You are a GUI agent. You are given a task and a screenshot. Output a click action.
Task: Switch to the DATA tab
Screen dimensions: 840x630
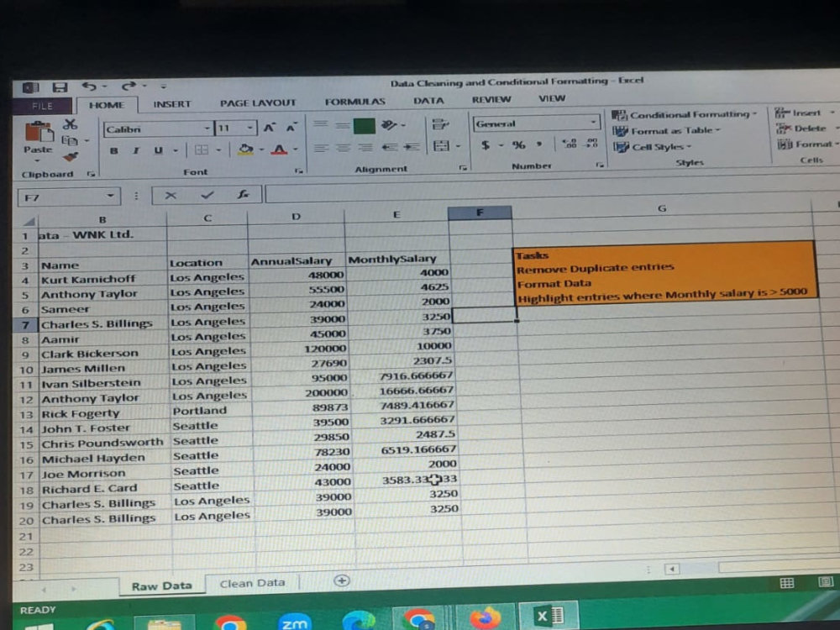point(428,100)
